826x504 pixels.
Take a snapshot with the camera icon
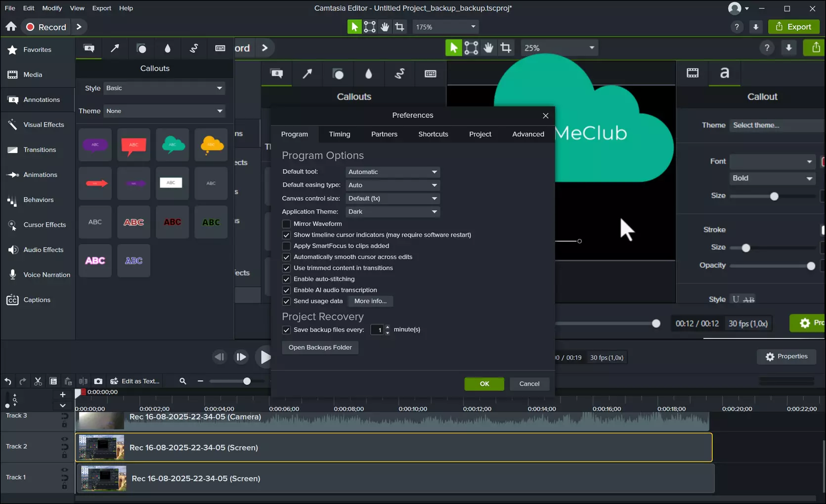tap(98, 381)
